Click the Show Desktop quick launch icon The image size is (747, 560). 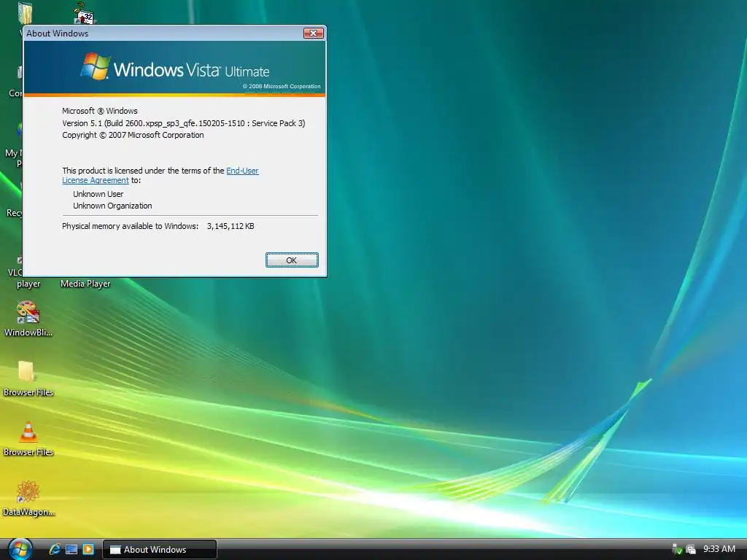71,549
